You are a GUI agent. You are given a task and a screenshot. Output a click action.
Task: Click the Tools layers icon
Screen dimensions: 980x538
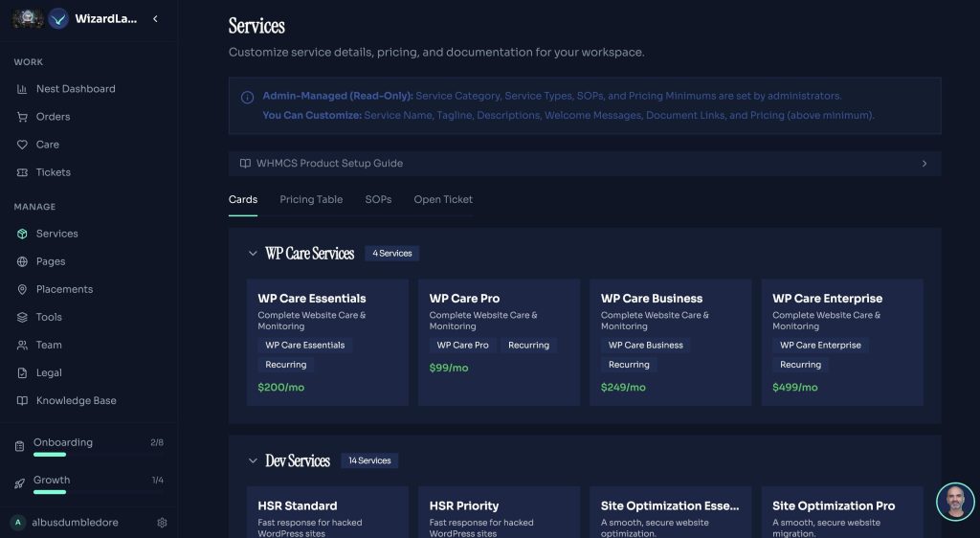coord(22,318)
